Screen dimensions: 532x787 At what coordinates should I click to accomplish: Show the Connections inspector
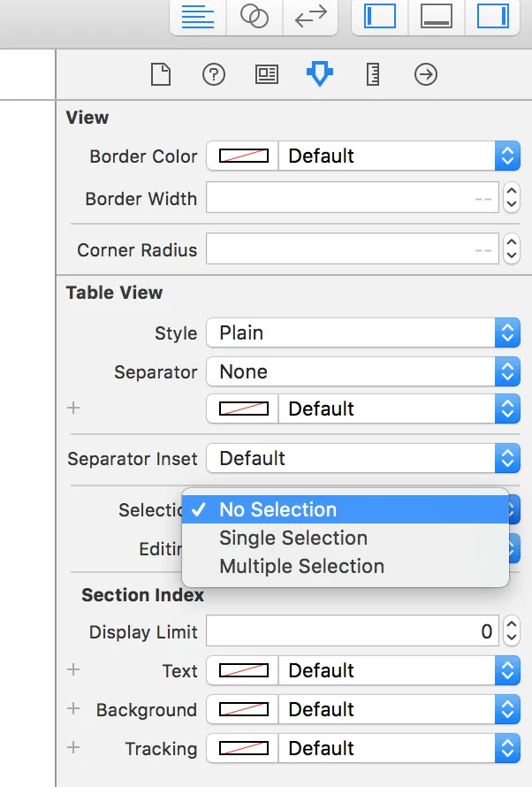pyautogui.click(x=425, y=75)
